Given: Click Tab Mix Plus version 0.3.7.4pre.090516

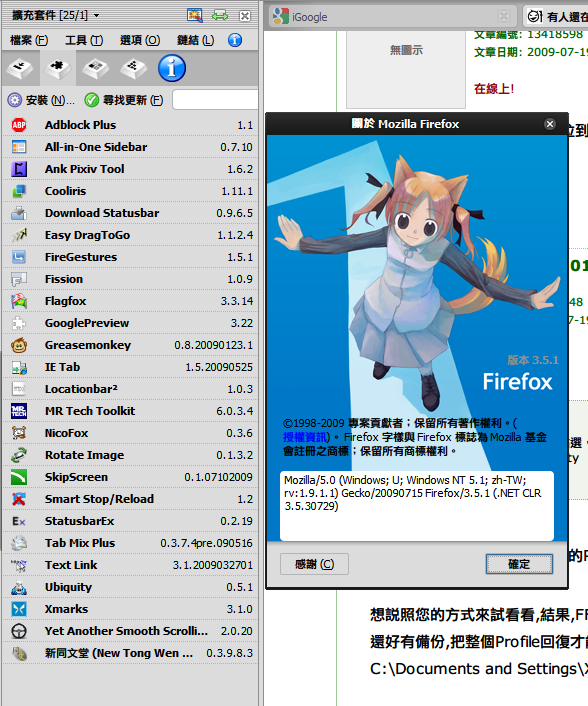Looking at the screenshot, I should pyautogui.click(x=206, y=543).
